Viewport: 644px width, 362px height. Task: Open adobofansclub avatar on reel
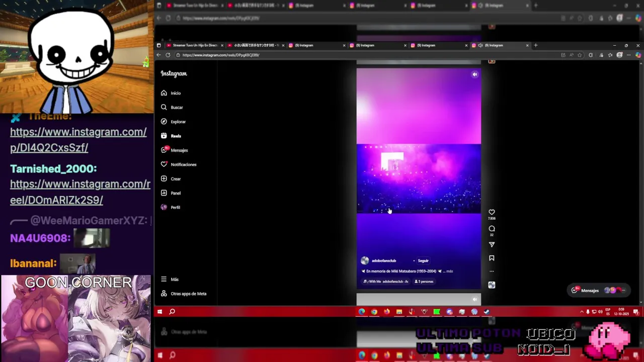click(x=365, y=260)
